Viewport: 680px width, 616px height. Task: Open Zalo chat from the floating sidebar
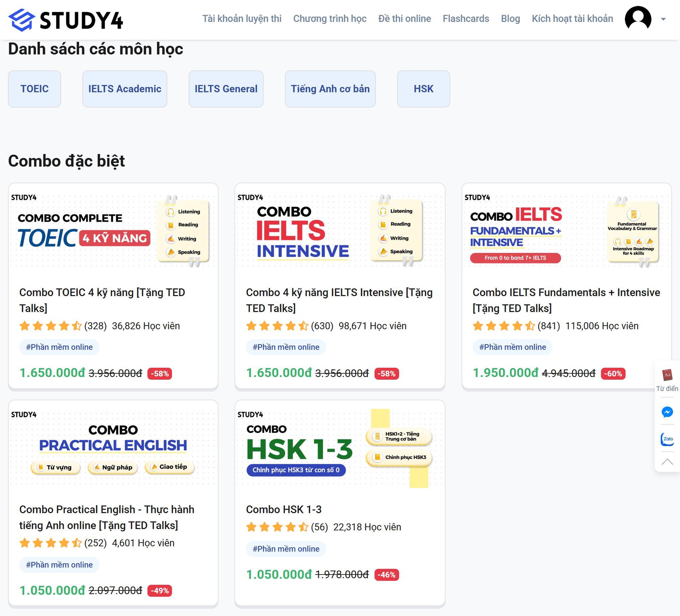(x=667, y=439)
